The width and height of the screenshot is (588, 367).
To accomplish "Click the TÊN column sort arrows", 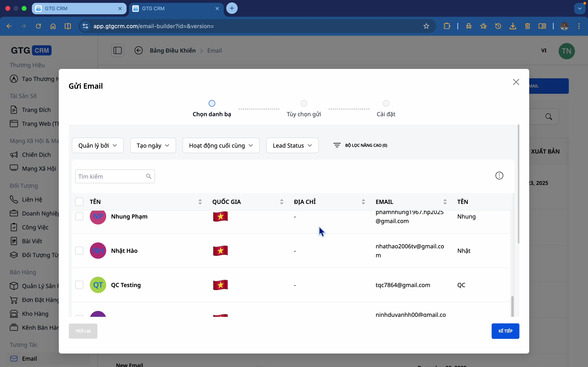I will tap(200, 202).
